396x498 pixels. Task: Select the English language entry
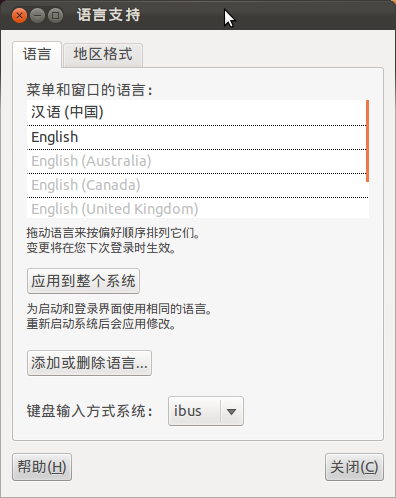[196, 137]
